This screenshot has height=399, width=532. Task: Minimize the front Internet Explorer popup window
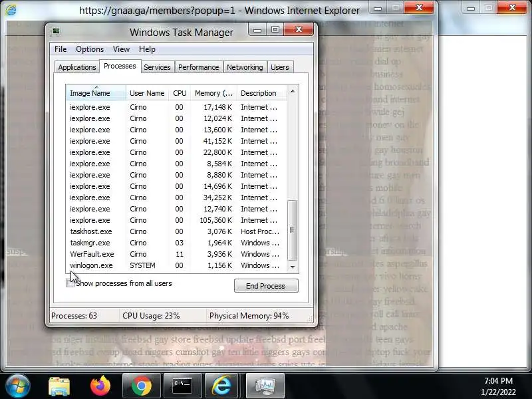[x=378, y=8]
